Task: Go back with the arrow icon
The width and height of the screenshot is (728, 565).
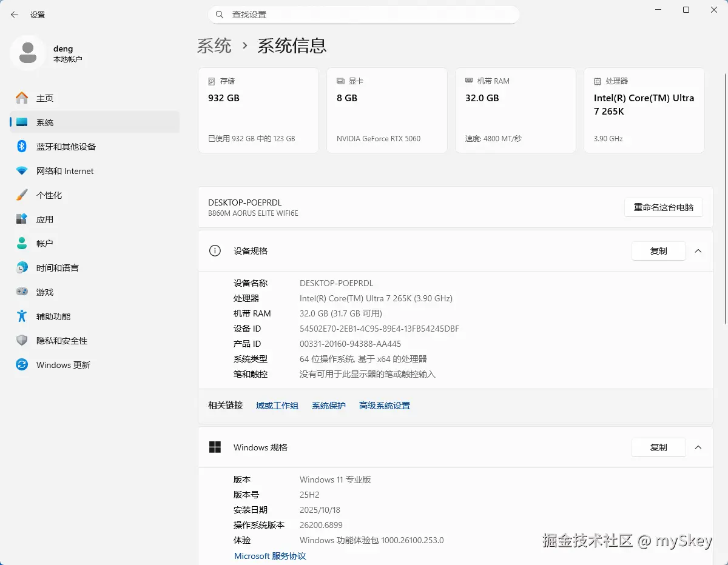Action: [15, 15]
